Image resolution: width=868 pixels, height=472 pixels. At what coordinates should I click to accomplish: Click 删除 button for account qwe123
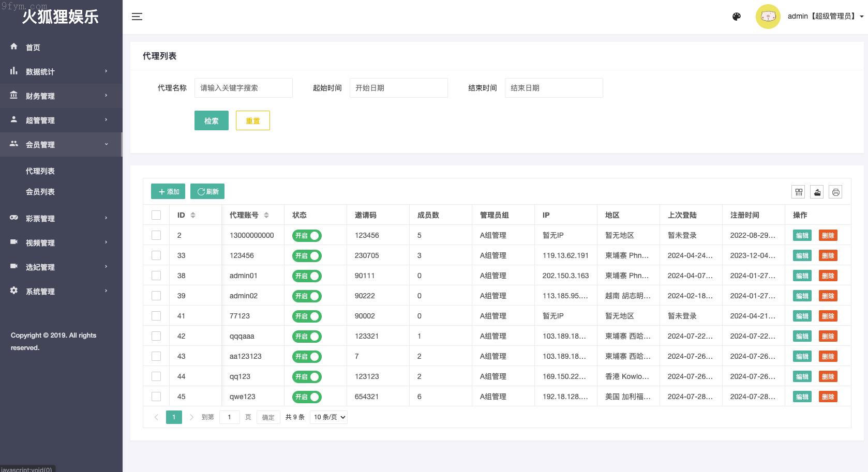tap(828, 397)
